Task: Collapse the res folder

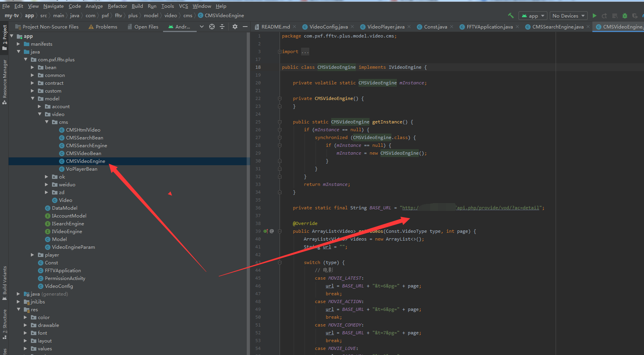Action: coord(18,309)
